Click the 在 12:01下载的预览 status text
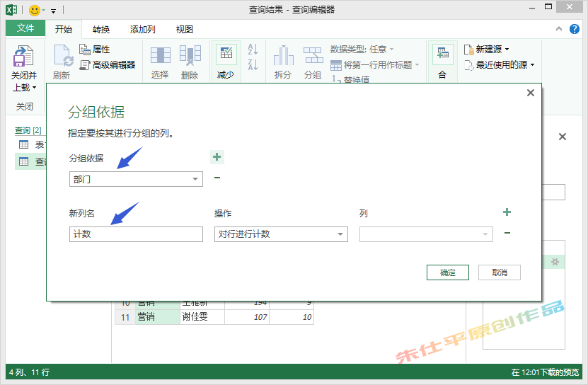588x385 pixels. pos(545,372)
